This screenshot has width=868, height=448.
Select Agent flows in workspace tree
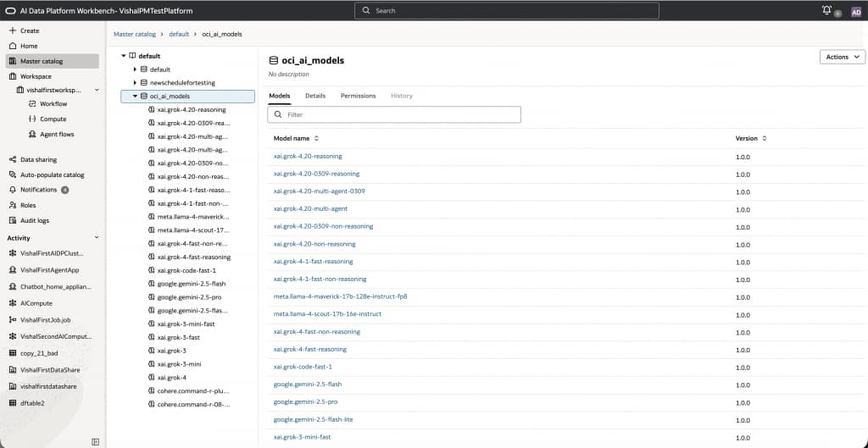point(57,135)
